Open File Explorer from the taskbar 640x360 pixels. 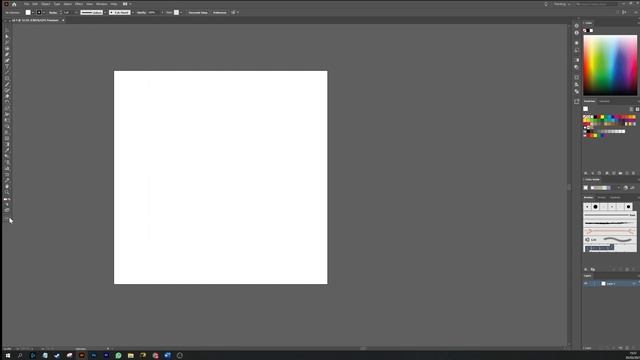pos(131,356)
